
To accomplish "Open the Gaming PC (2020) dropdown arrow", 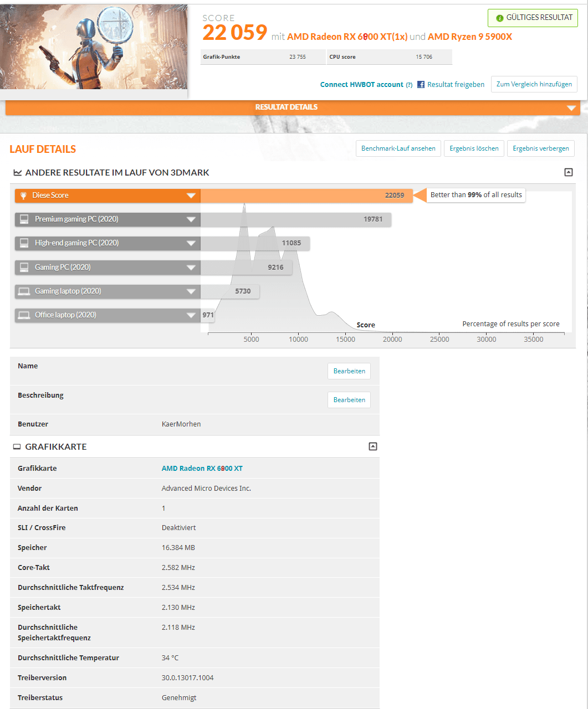I will pos(191,268).
